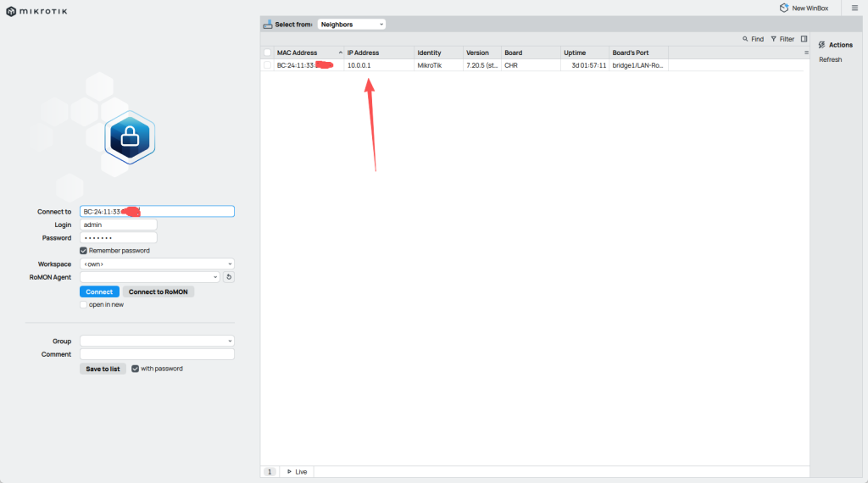Click into the Comment input field
The width and height of the screenshot is (868, 483).
coord(157,354)
